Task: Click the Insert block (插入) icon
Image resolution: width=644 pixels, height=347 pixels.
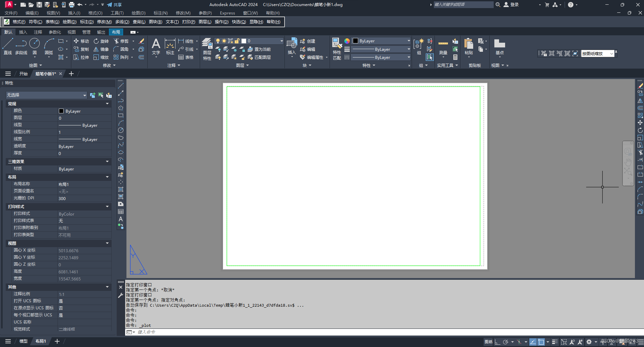Action: [292, 46]
